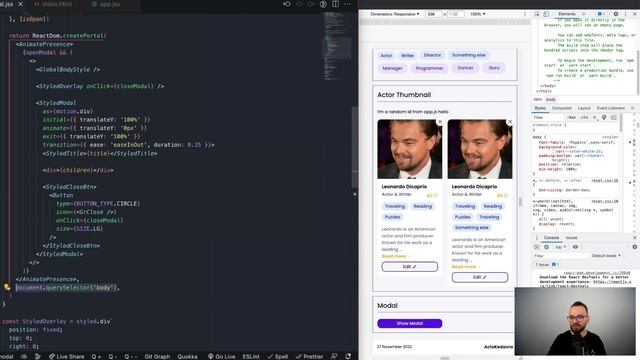Open Git Graph from the status bar
640x360 pixels.
[x=157, y=356]
